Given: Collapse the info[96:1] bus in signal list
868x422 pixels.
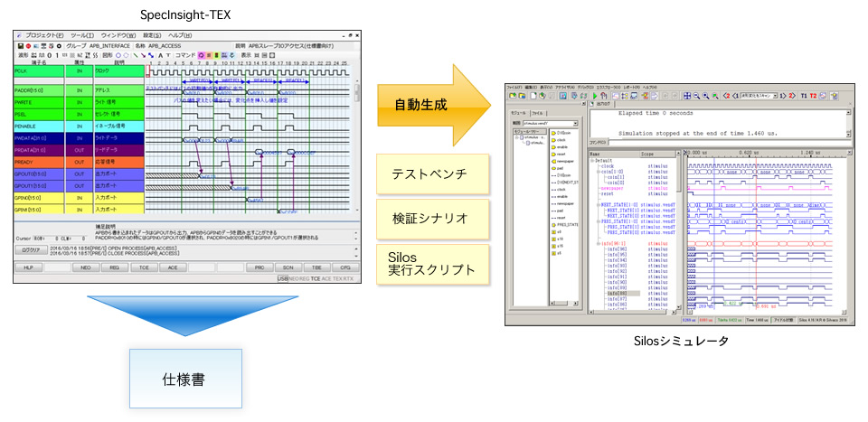Looking at the screenshot, I should point(599,243).
